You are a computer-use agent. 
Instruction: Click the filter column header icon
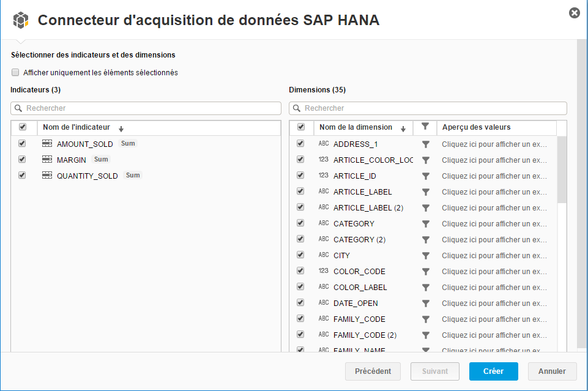[425, 127]
